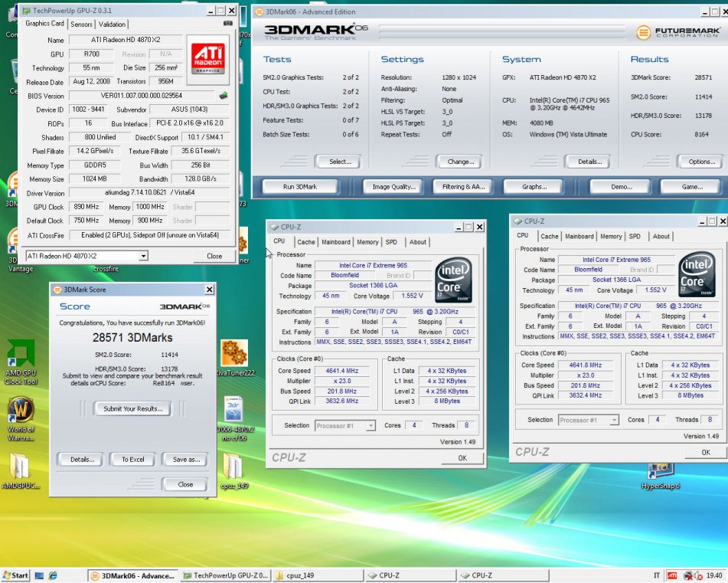The width and height of the screenshot is (728, 583).
Task: Click the network tray icon
Action: point(688,576)
